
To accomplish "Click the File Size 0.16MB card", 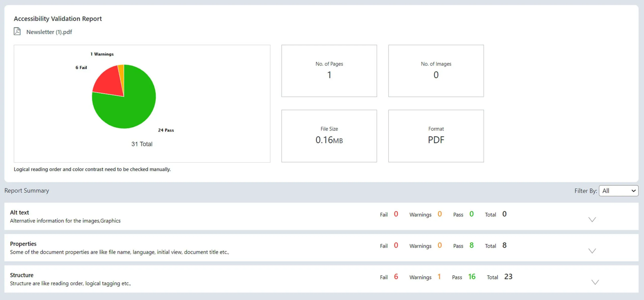I will 329,136.
